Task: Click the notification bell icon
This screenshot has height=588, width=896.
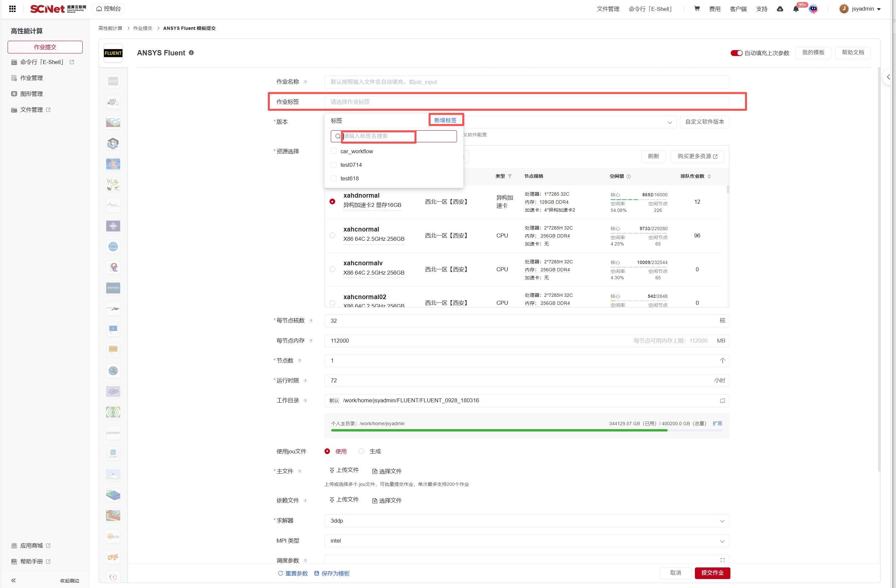Action: (x=795, y=9)
